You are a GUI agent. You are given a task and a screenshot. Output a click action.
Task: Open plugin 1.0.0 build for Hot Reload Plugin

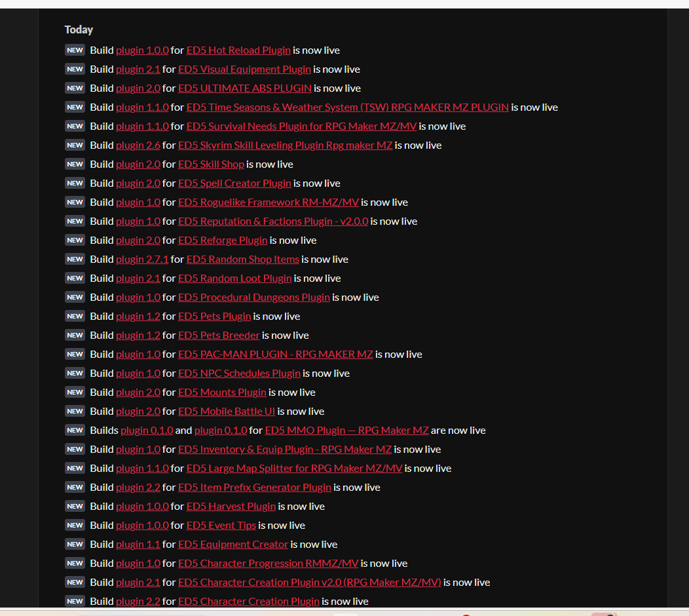142,50
